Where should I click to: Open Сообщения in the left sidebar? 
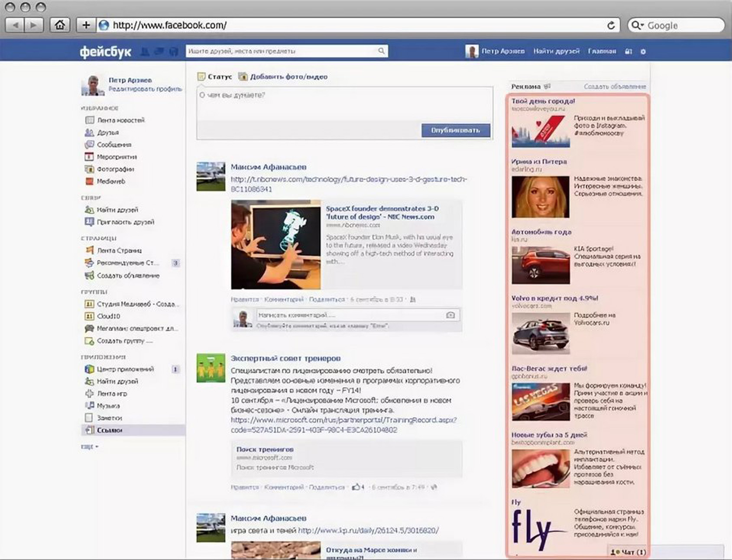113,145
